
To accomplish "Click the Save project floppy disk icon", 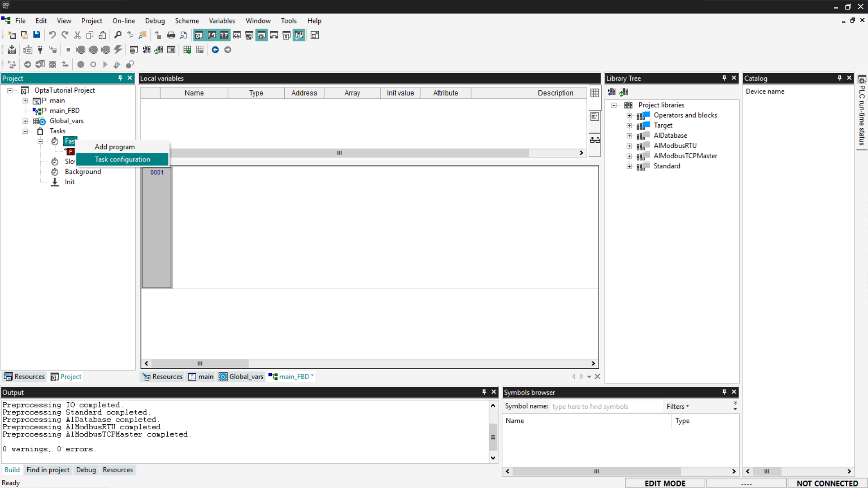I will point(37,35).
